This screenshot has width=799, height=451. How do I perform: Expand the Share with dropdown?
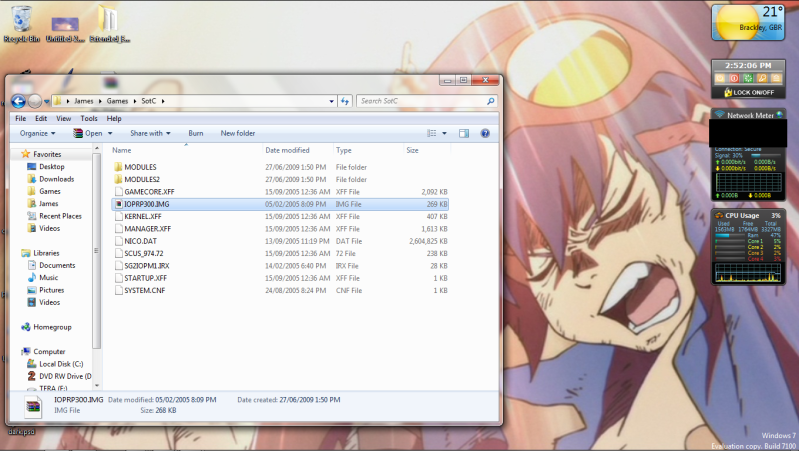(x=150, y=134)
